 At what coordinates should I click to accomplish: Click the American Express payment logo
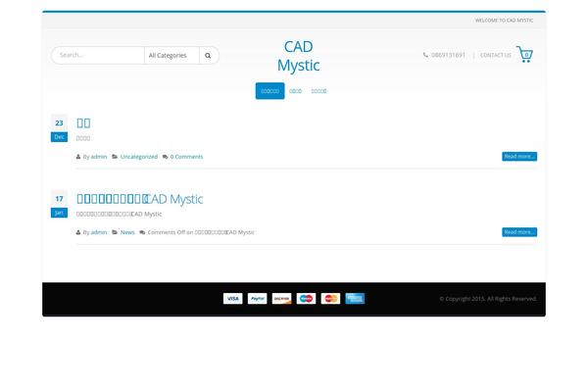[355, 299]
